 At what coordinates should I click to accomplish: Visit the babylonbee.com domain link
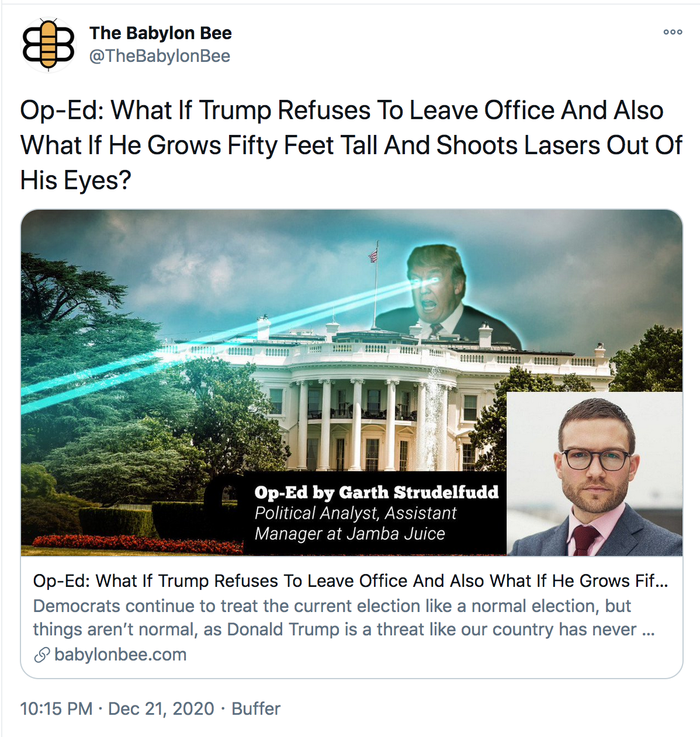point(120,655)
